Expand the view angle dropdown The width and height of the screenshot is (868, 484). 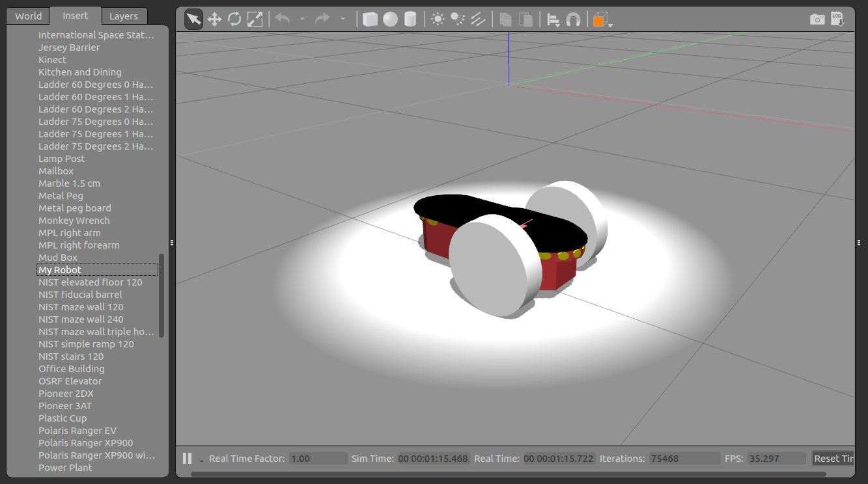click(x=603, y=20)
